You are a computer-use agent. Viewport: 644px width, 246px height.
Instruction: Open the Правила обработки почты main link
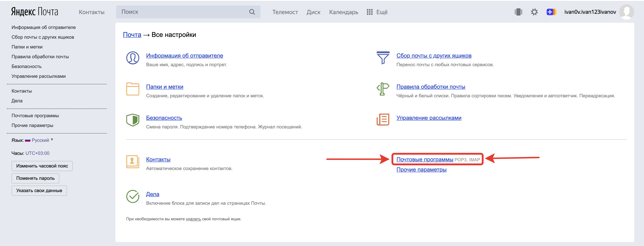[x=431, y=87]
